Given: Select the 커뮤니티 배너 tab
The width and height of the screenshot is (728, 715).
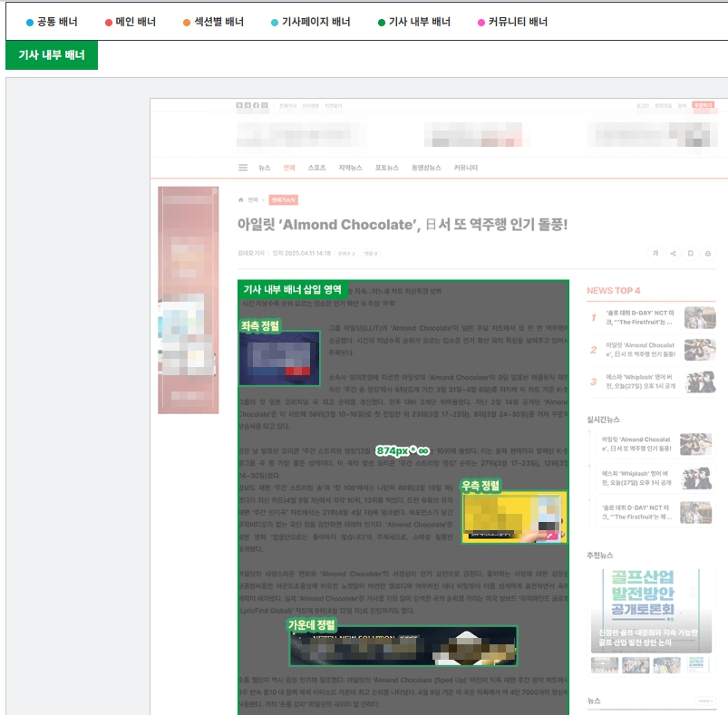Looking at the screenshot, I should click(512, 22).
